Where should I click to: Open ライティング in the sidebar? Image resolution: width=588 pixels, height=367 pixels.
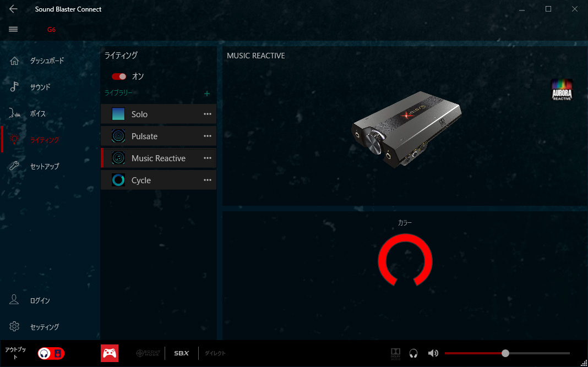click(x=44, y=140)
